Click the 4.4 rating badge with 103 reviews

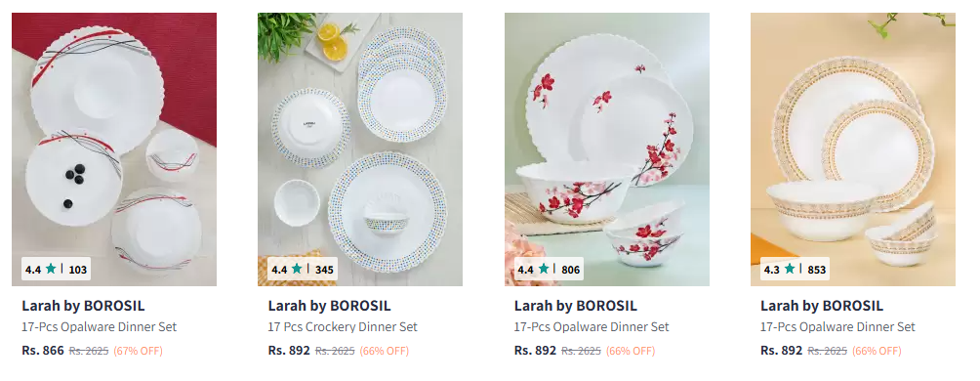coord(57,270)
